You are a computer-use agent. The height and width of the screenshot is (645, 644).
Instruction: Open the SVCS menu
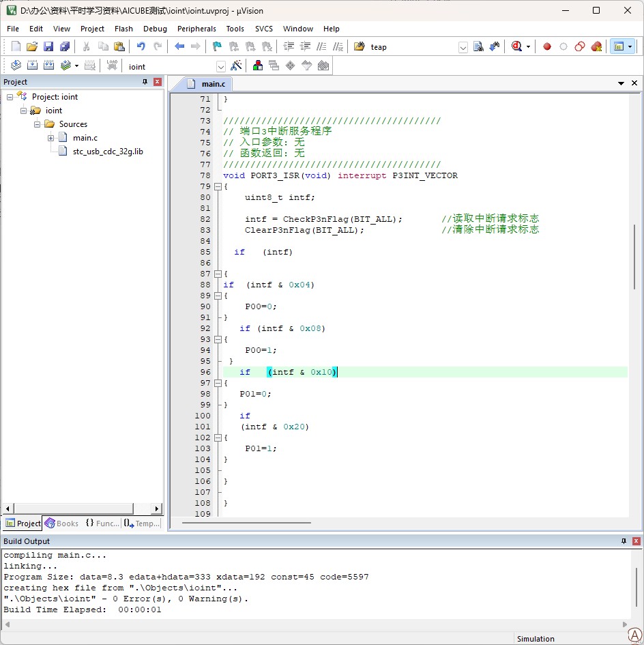click(x=263, y=29)
